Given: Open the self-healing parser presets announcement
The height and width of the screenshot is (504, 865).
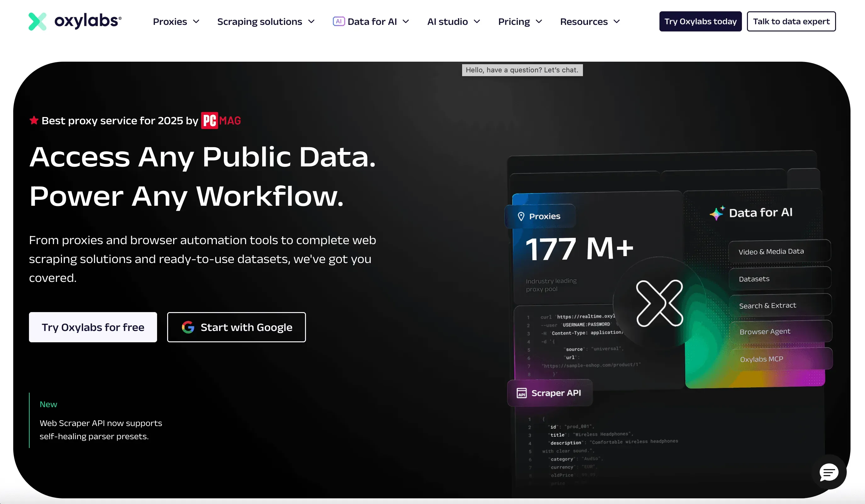Looking at the screenshot, I should [x=101, y=430].
